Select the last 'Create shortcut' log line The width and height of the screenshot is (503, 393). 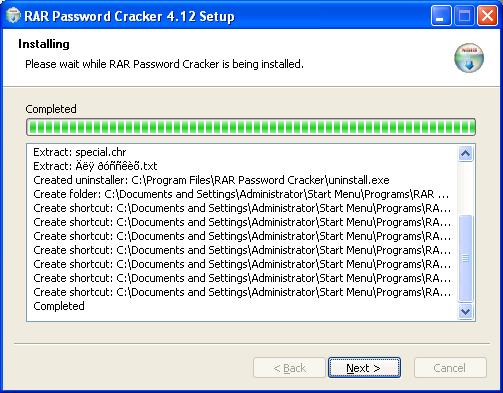(242, 292)
